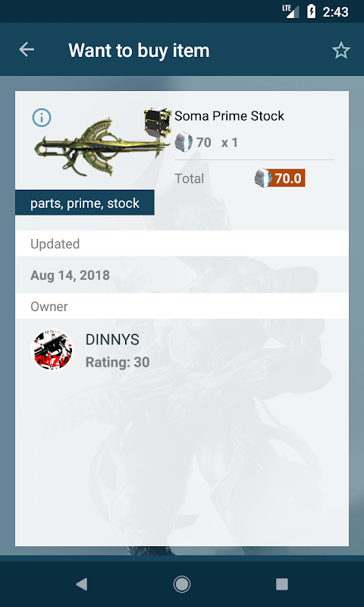The width and height of the screenshot is (364, 607).
Task: Open the DINNYS owner profile name
Action: coord(112,339)
